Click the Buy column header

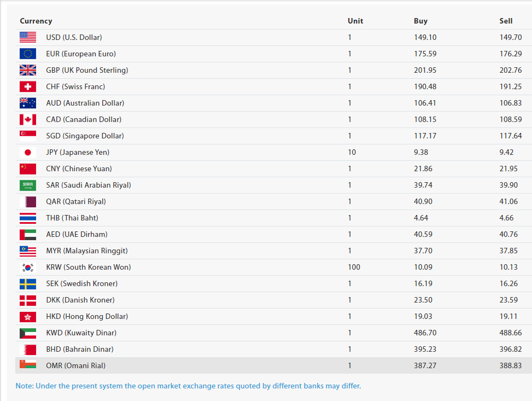coord(420,21)
